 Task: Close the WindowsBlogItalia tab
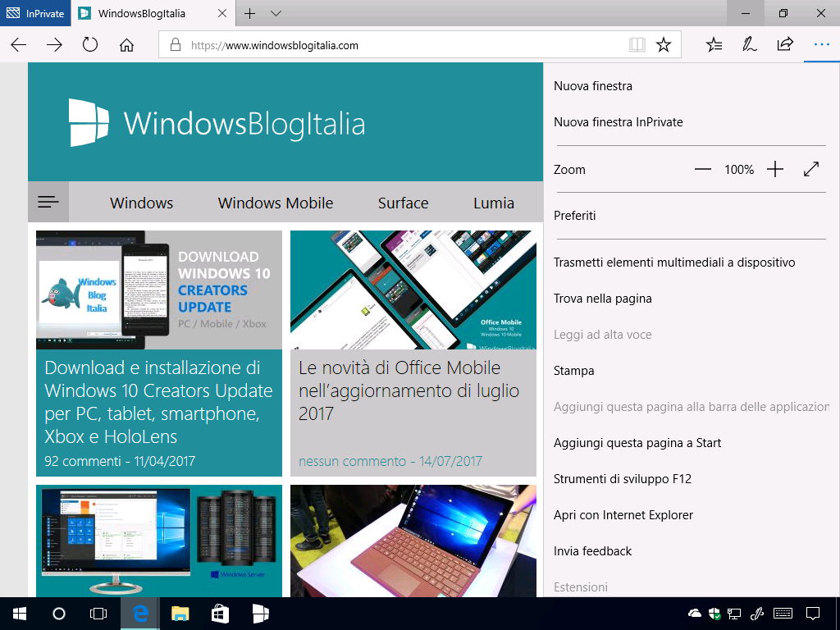tap(222, 13)
